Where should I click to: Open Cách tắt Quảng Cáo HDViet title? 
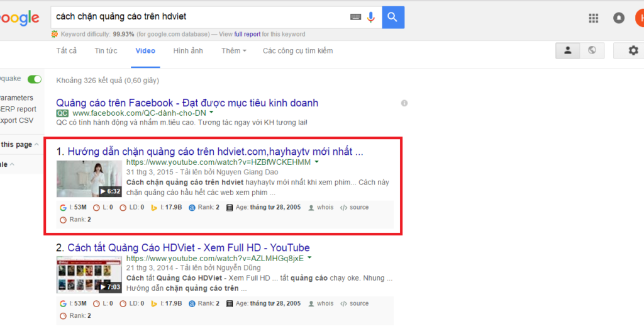pyautogui.click(x=189, y=247)
